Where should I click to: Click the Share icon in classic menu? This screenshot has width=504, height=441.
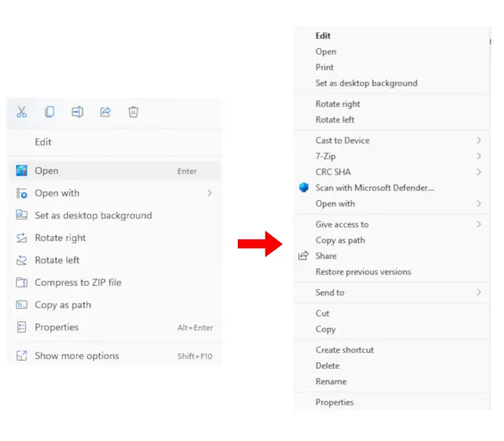[x=303, y=256]
